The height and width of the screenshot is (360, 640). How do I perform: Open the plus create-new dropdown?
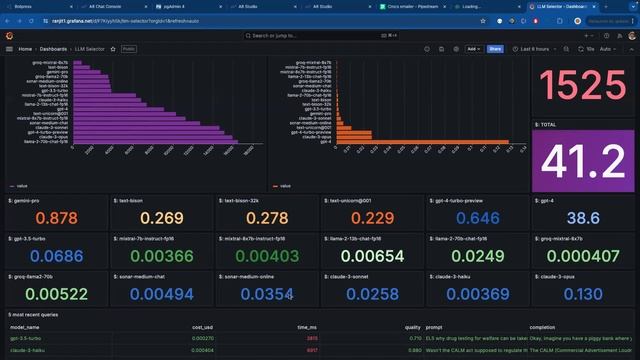tap(589, 36)
